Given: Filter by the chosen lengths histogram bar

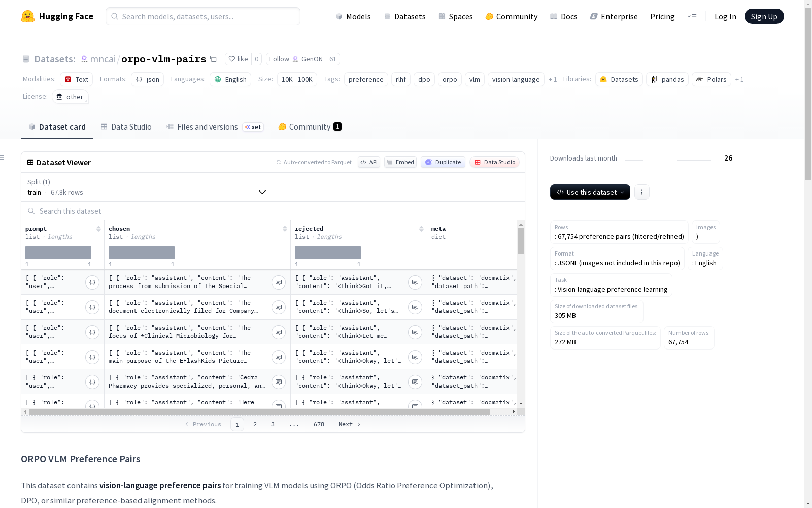Looking at the screenshot, I should 142,252.
